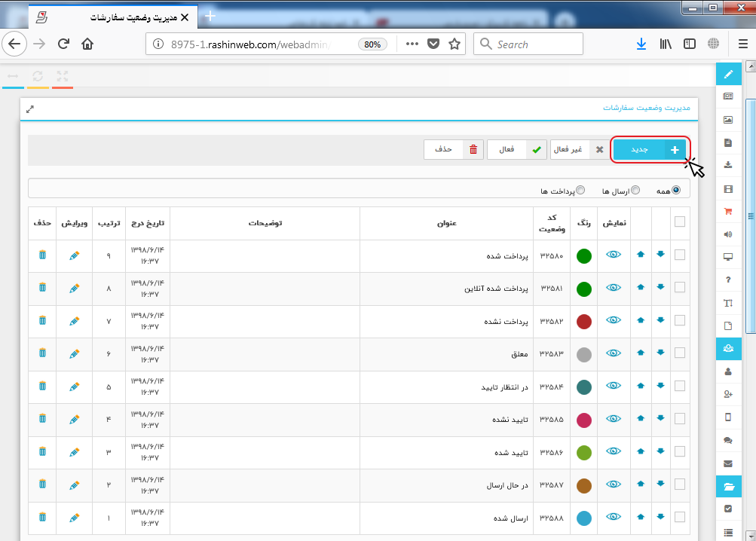This screenshot has width=756, height=541.
Task: Open the sidebar shopping cart icon
Action: coord(729,211)
